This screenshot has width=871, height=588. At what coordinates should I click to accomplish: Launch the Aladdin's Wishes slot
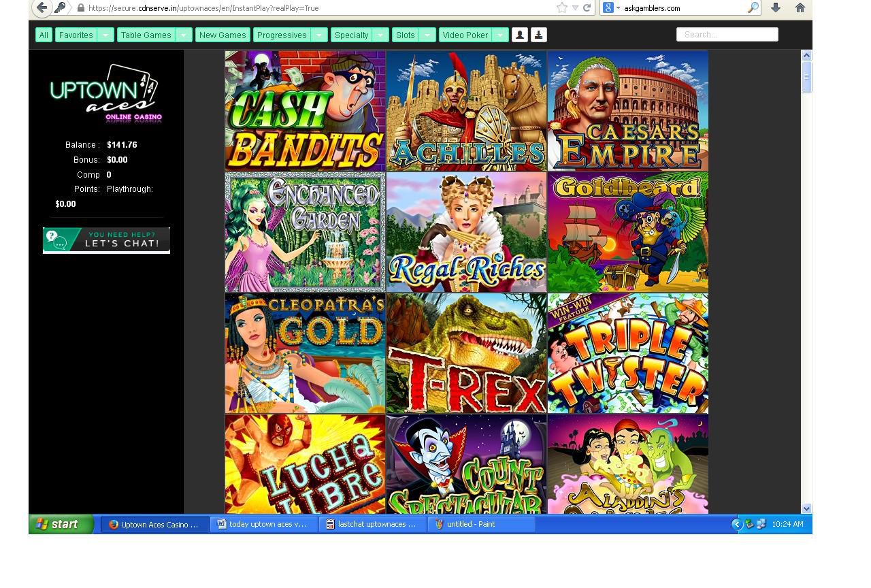coord(628,464)
